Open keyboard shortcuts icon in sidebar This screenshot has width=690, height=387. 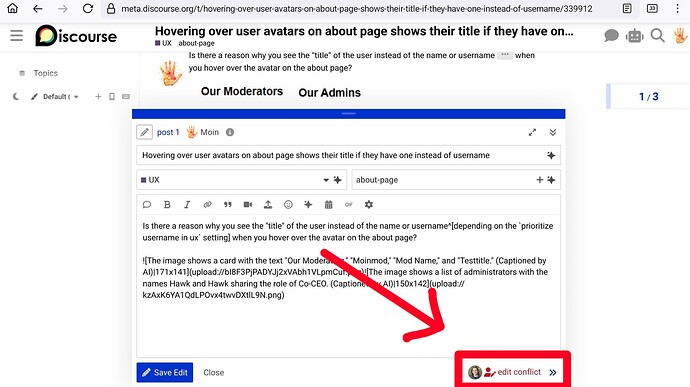point(126,96)
